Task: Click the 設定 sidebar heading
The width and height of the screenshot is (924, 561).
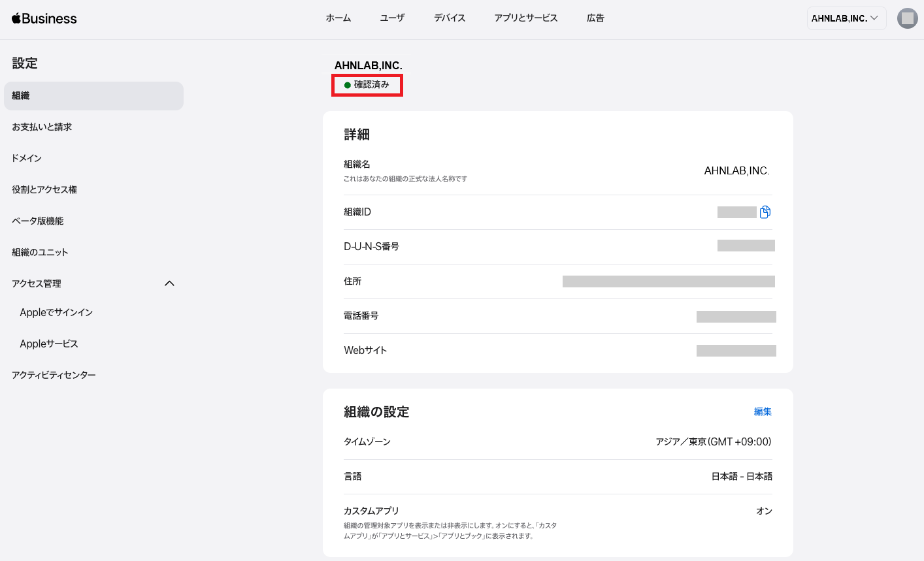Action: 25,63
